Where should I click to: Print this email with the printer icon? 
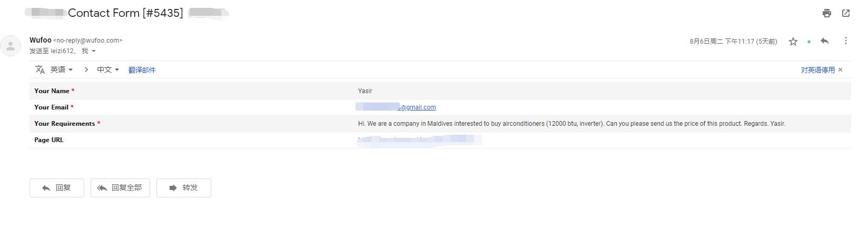click(827, 14)
